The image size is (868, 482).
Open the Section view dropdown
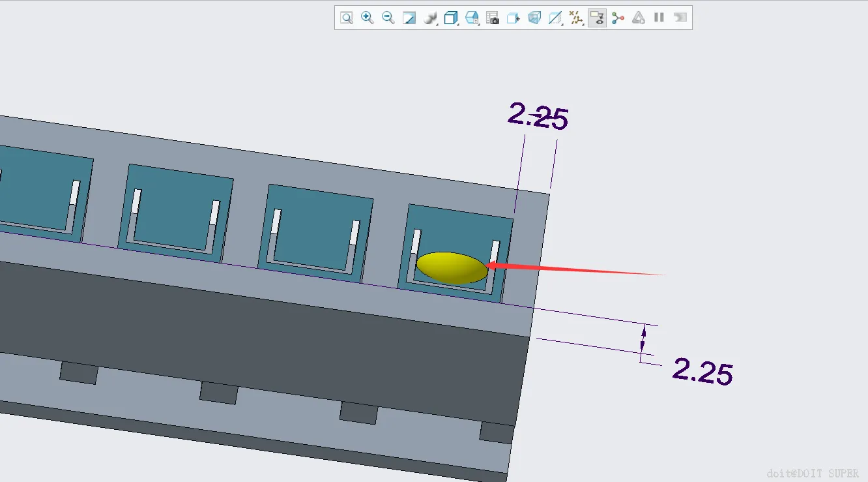point(555,18)
